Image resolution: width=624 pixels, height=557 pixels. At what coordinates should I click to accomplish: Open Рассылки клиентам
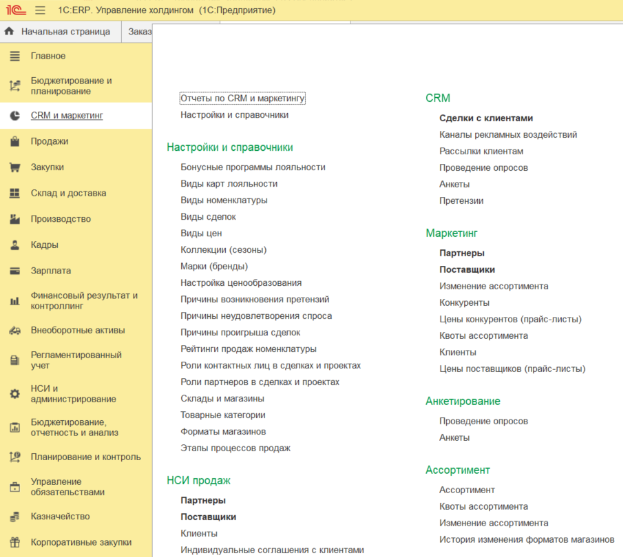pyautogui.click(x=481, y=151)
